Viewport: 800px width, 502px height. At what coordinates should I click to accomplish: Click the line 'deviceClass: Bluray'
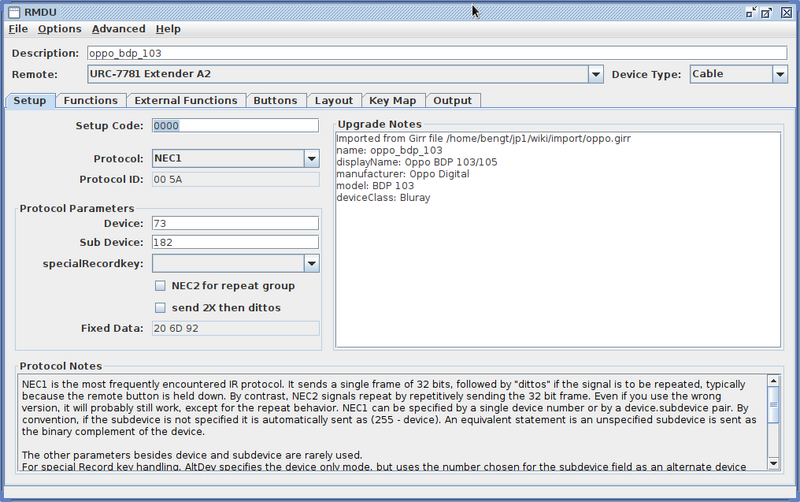(383, 197)
